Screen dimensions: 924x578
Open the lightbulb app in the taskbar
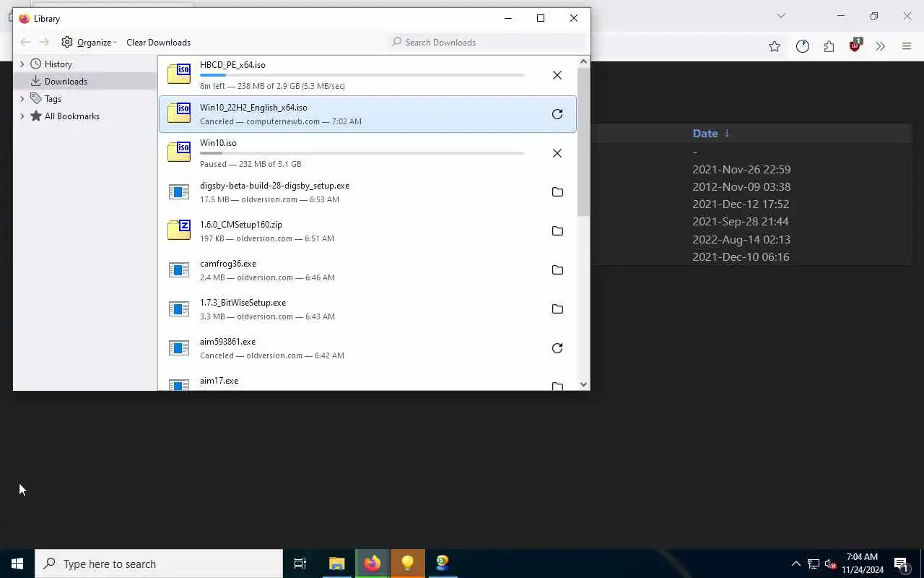(408, 564)
